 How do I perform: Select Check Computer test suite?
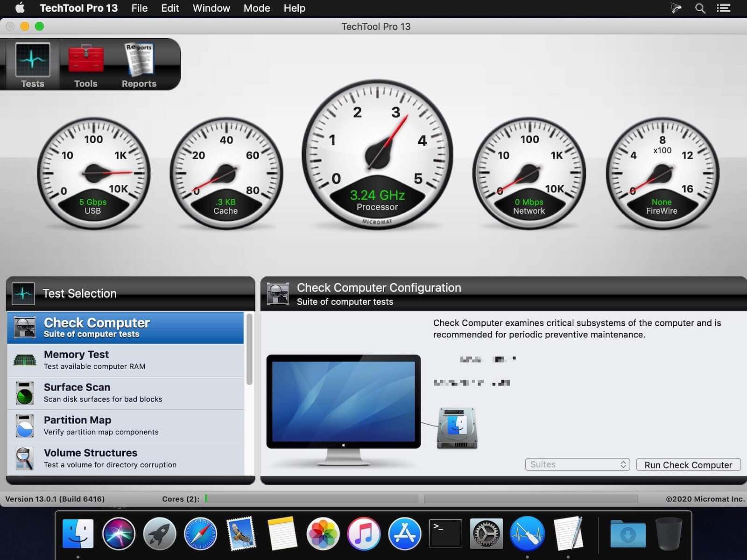pyautogui.click(x=125, y=328)
